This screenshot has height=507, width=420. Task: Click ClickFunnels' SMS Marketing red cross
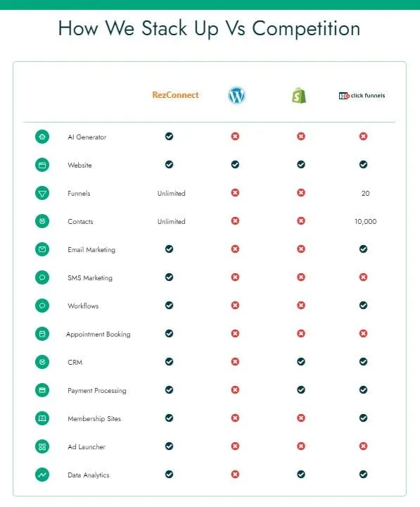[x=363, y=277]
